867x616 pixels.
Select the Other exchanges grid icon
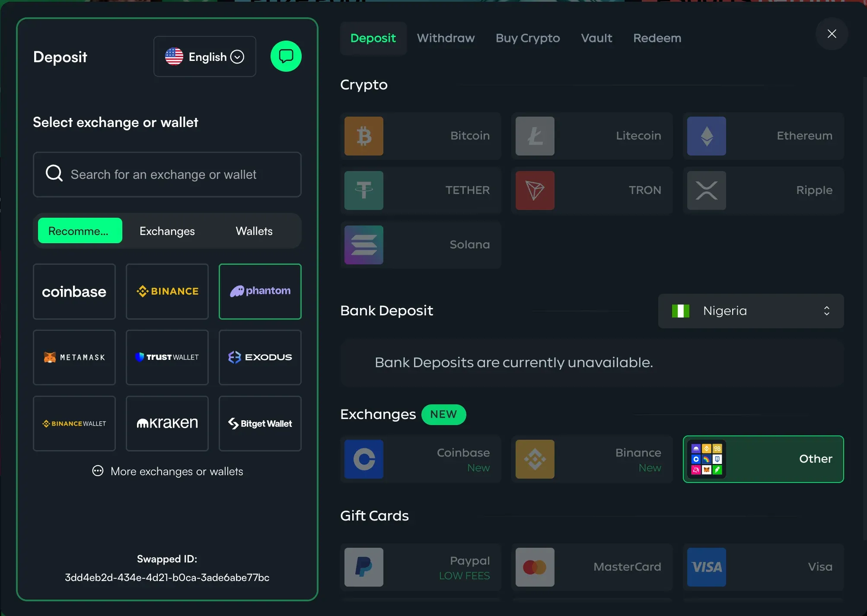(706, 459)
